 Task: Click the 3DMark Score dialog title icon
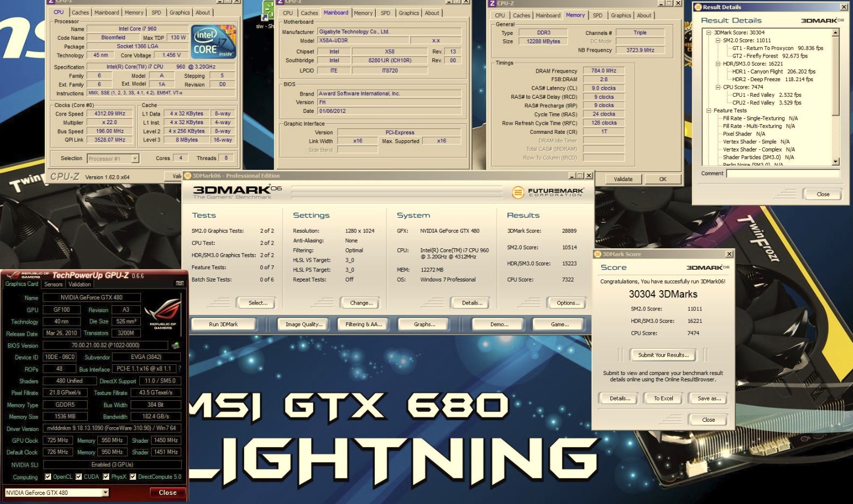(598, 254)
